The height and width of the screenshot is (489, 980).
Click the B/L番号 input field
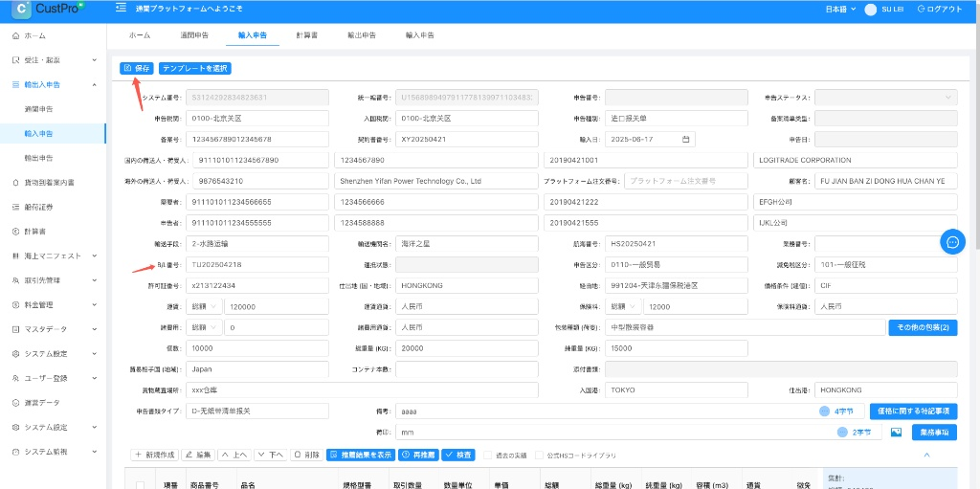[x=257, y=264]
